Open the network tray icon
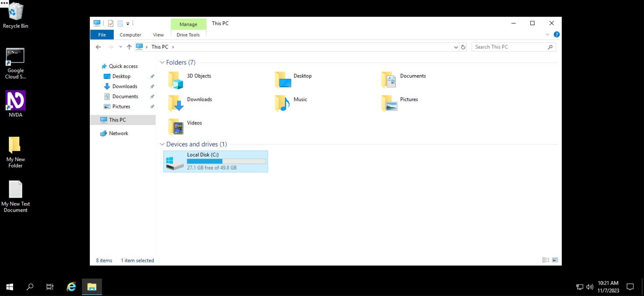644x296 pixels. [x=580, y=287]
